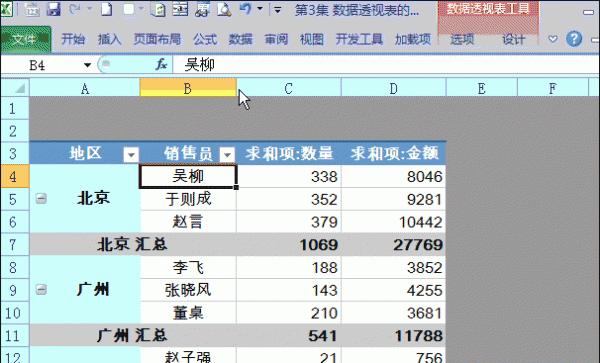Select the subtotal cell 541
The width and height of the screenshot is (600, 363).
click(x=289, y=335)
